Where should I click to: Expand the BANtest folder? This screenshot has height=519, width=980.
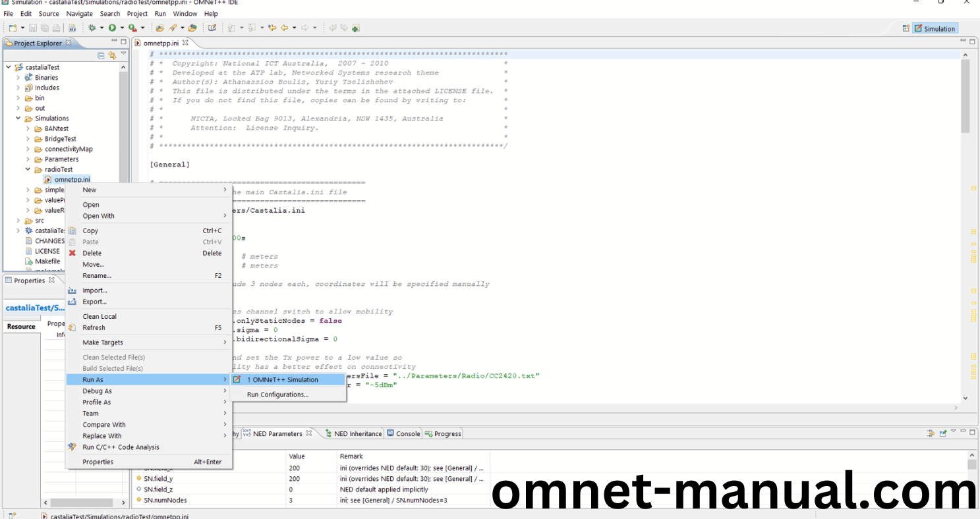[28, 128]
